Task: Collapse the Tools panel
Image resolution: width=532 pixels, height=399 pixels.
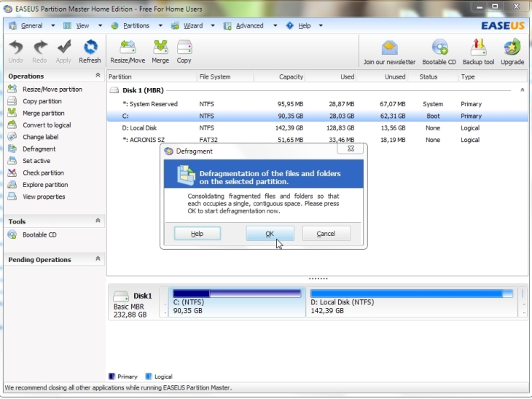Action: click(x=98, y=221)
